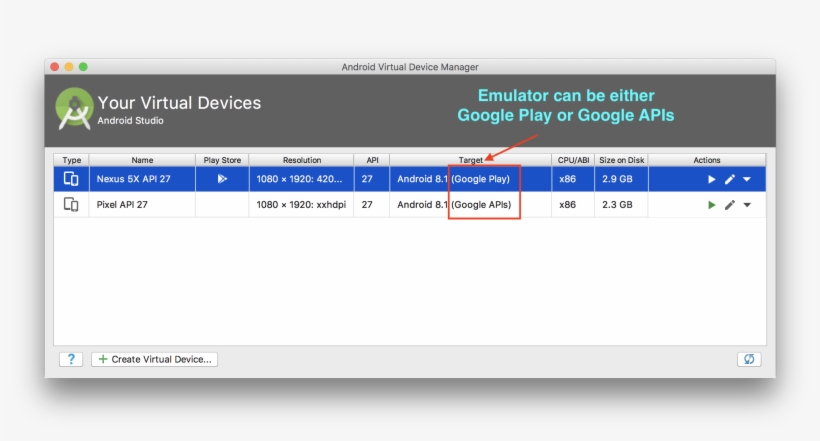Click the 2.9 GB size cell
Viewport: 820px width, 441px height.
(621, 179)
